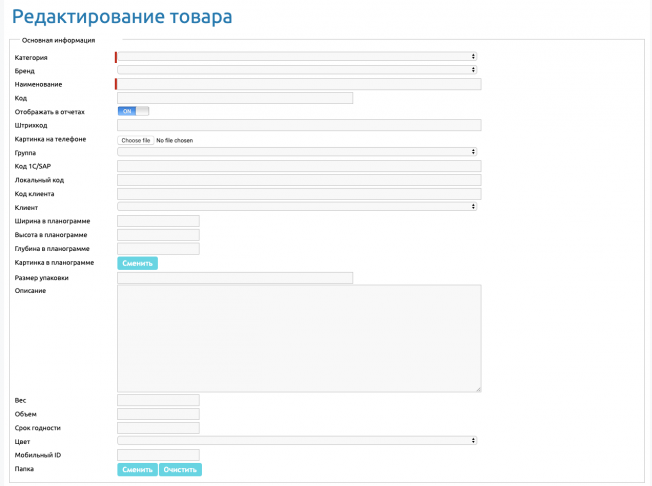The image size is (652, 486).
Task: Focus the Код 1C/SAP field
Action: pos(299,166)
